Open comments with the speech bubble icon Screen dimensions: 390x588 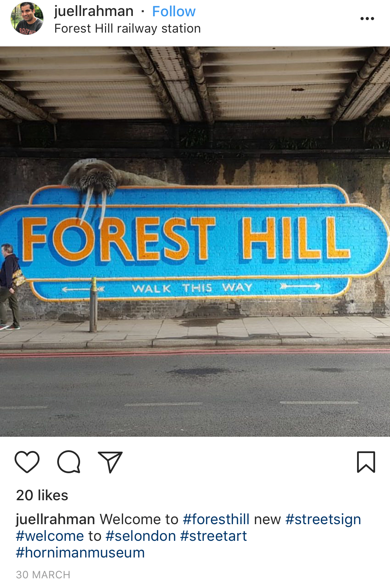tap(69, 462)
